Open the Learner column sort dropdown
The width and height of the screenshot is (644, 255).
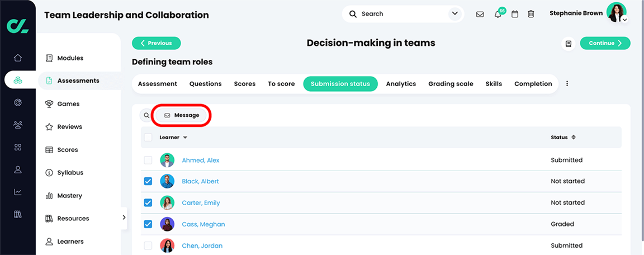185,138
